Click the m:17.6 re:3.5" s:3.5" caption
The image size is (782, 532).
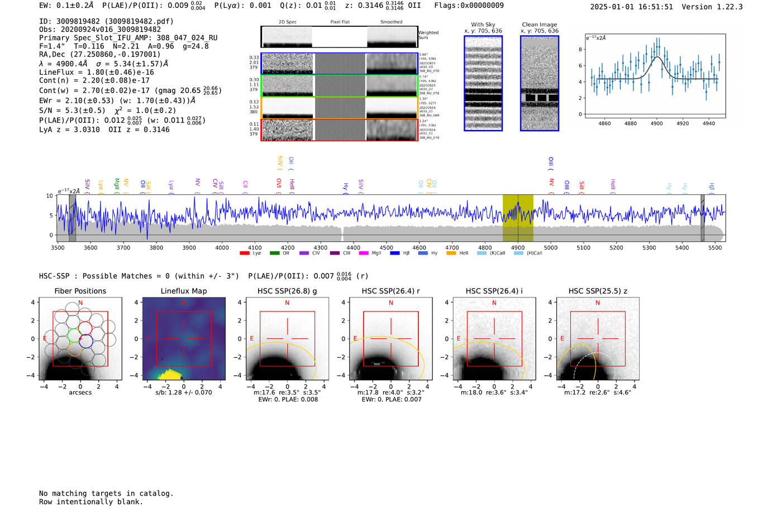(287, 392)
